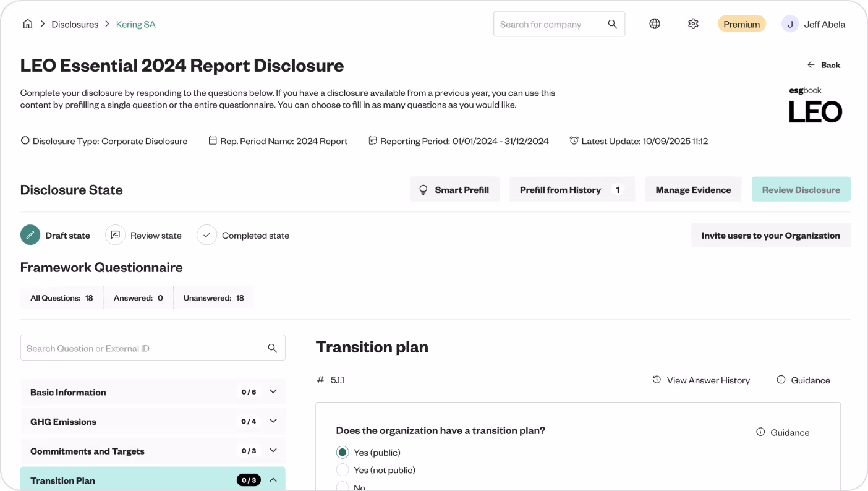Click the Disclosure Type circle icon
The width and height of the screenshot is (868, 491).
point(25,140)
